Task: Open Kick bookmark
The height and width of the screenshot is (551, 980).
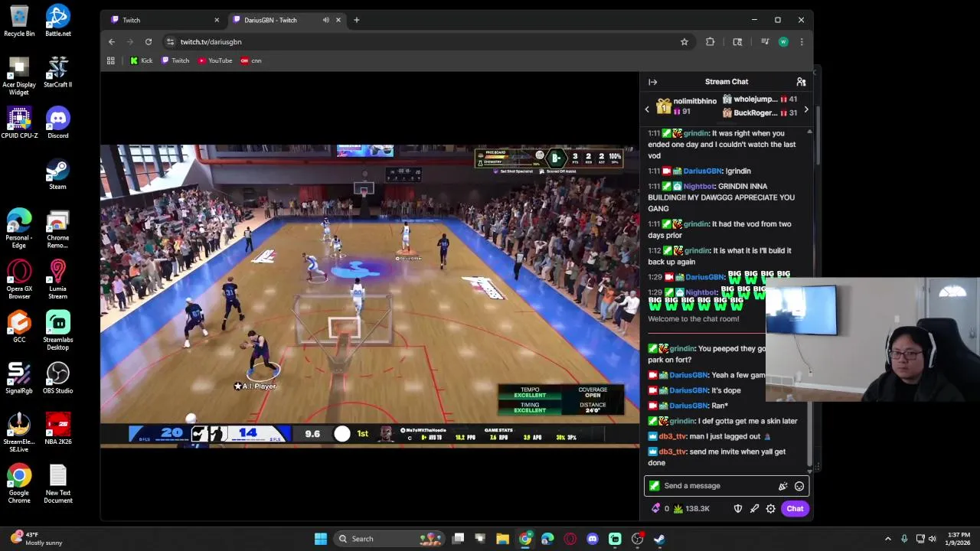Action: point(142,60)
